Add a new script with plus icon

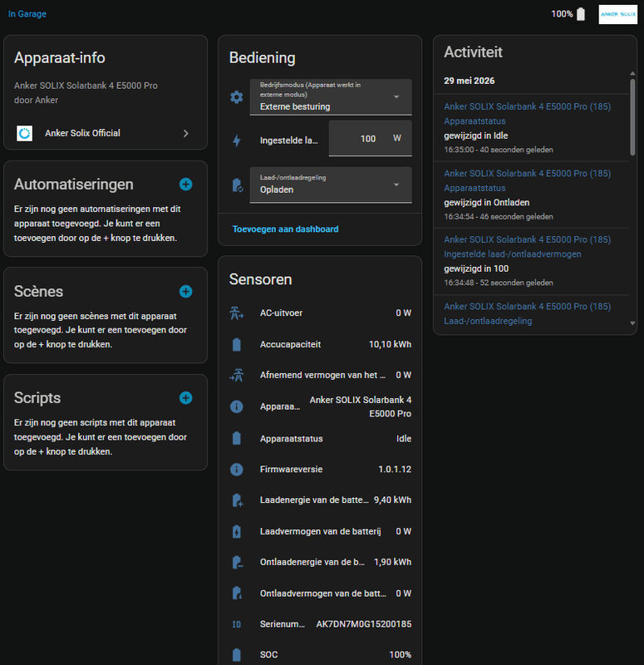185,398
